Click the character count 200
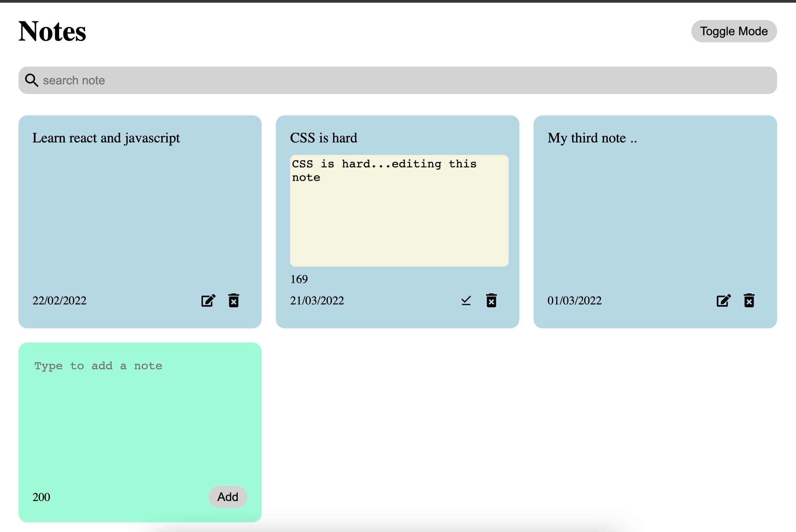This screenshot has height=532, width=796. pos(41,497)
